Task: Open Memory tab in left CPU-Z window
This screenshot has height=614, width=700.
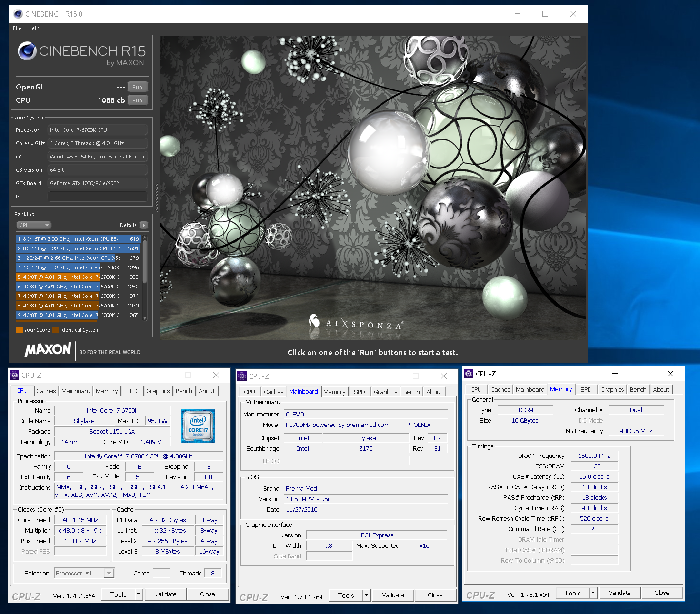Action: pos(107,391)
